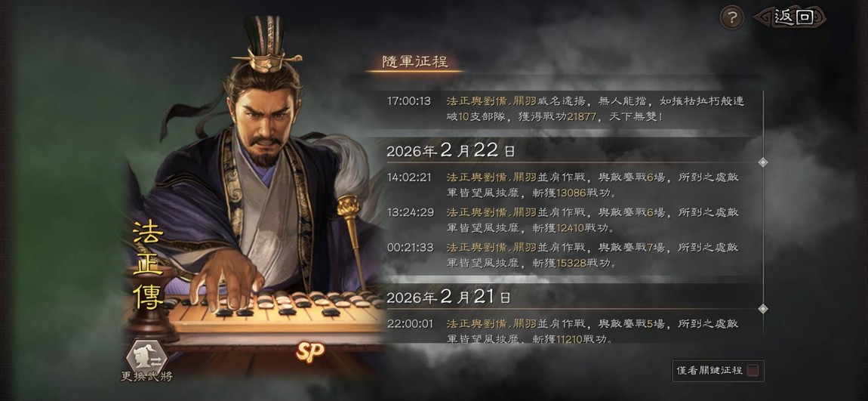
Task: Click the SP badge on the portrait
Action: (x=310, y=351)
